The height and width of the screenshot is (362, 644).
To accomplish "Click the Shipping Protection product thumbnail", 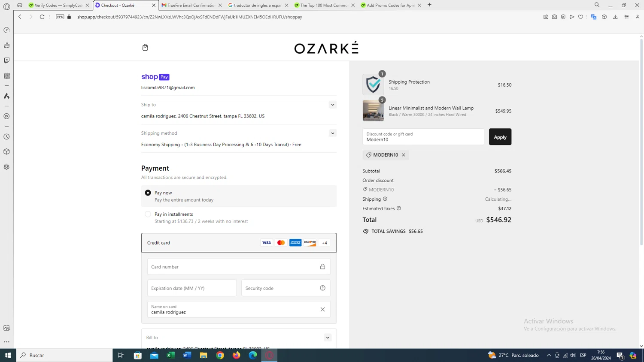I will pyautogui.click(x=373, y=84).
